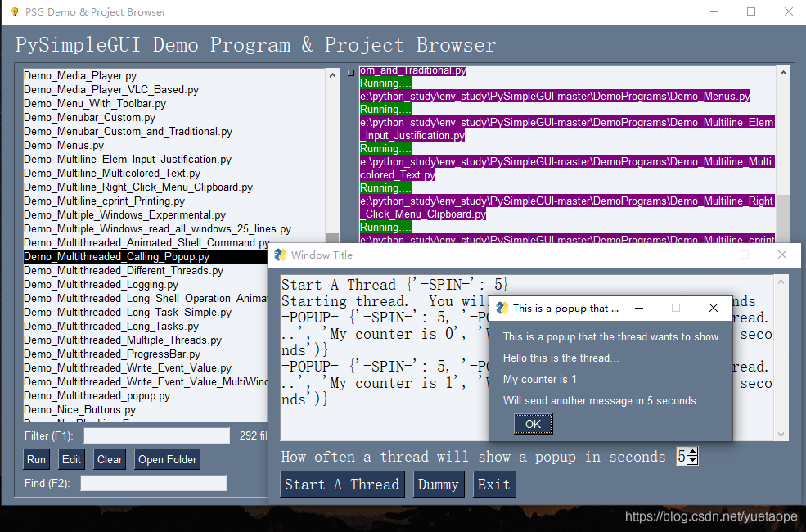Click the Edit button
806x532 pixels.
(x=71, y=459)
